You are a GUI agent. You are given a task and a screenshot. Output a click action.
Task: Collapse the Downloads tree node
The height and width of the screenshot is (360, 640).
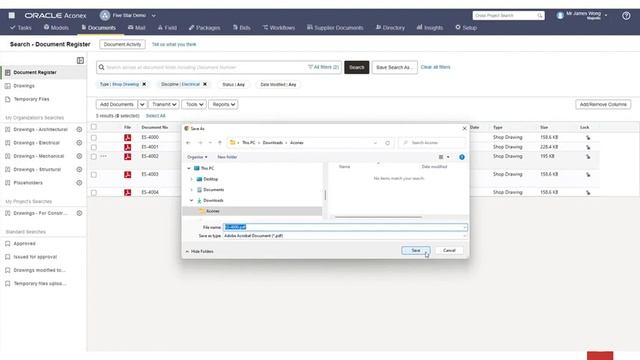191,200
